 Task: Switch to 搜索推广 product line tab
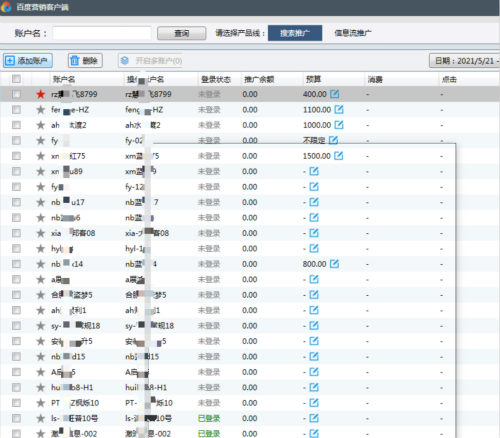coord(295,33)
